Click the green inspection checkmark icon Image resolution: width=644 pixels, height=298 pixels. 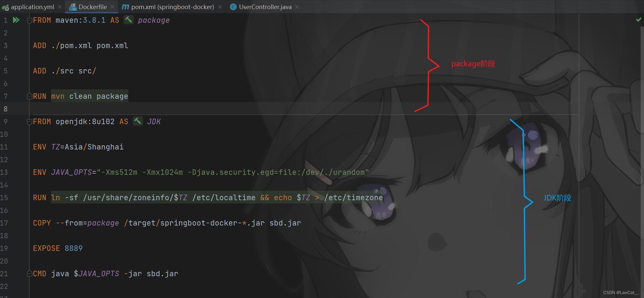pos(638,20)
